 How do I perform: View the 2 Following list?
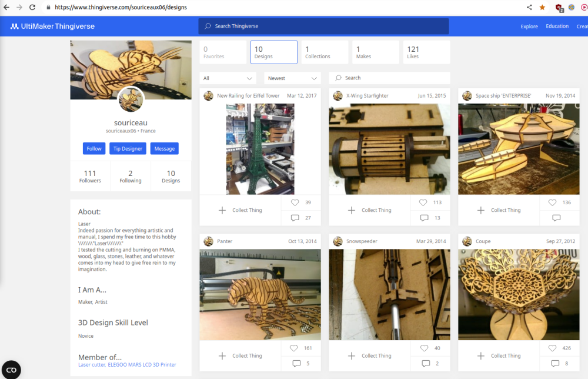131,177
